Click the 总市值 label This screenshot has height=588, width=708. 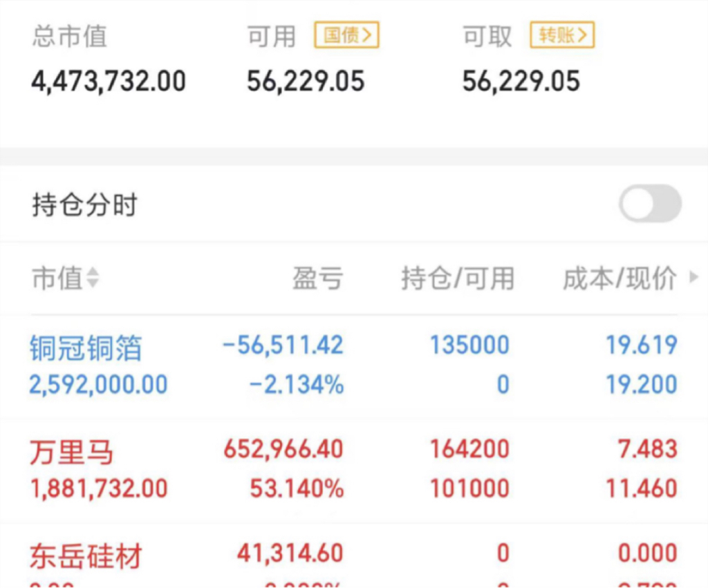click(70, 37)
